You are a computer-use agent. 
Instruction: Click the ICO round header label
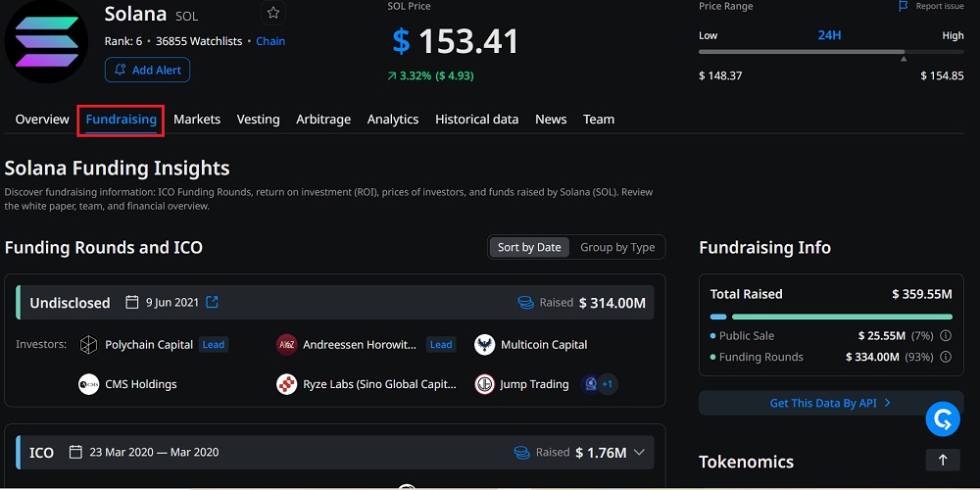41,453
